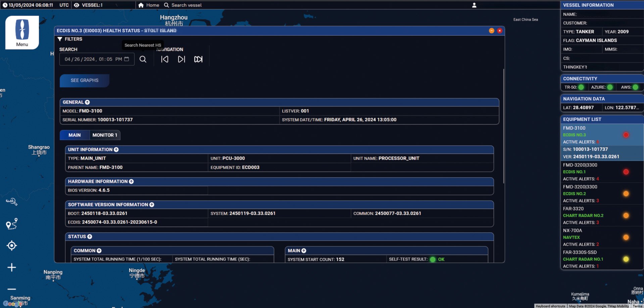Click the SYSTEM START COUNT value 152
Viewport: 644px width, 308px height.
[x=340, y=260]
